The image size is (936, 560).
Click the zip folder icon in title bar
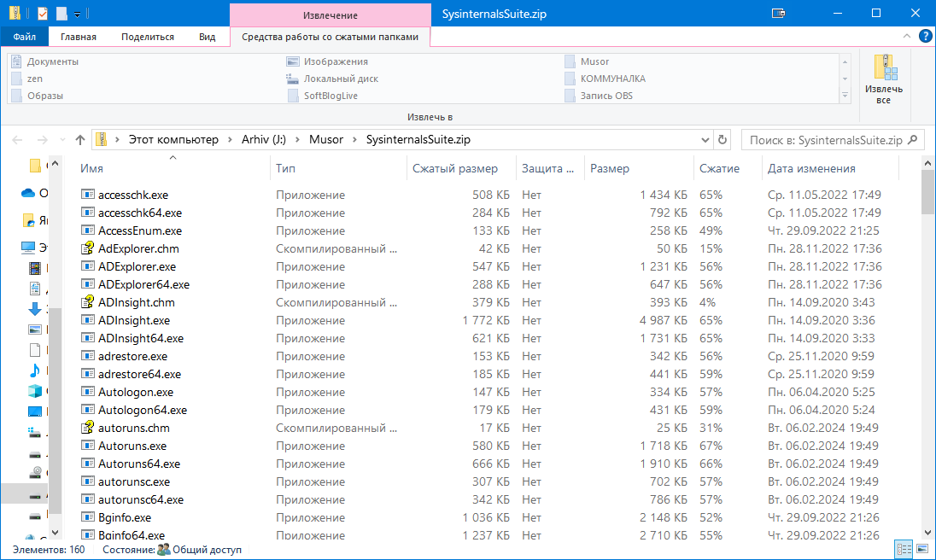click(15, 13)
